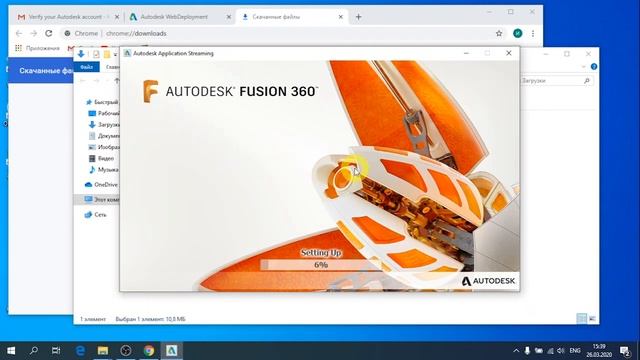The width and height of the screenshot is (640, 360).
Task: Open the Chrome profile avatar
Action: 518,33
